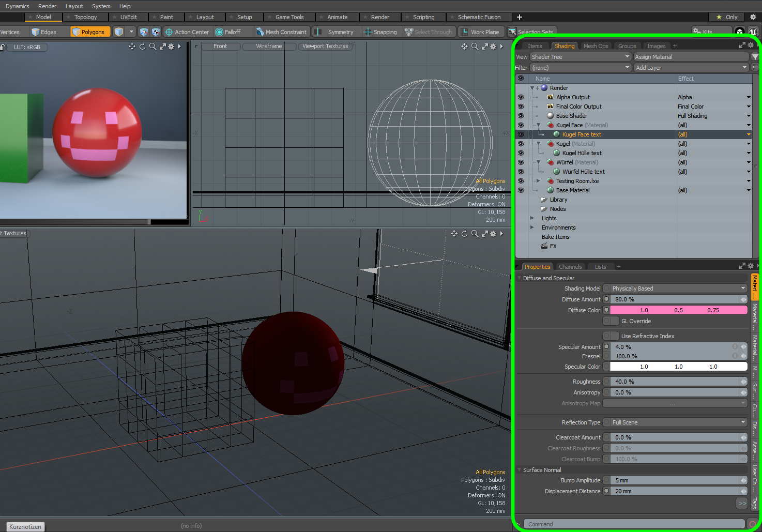The image size is (762, 532).
Task: Click the Falloff icon
Action: [x=219, y=32]
